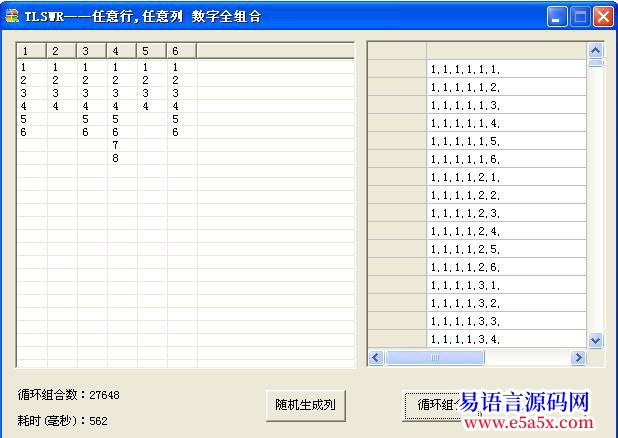The width and height of the screenshot is (618, 438).
Task: Select result row 1,1,1,1,1,1,
Action: coord(506,69)
